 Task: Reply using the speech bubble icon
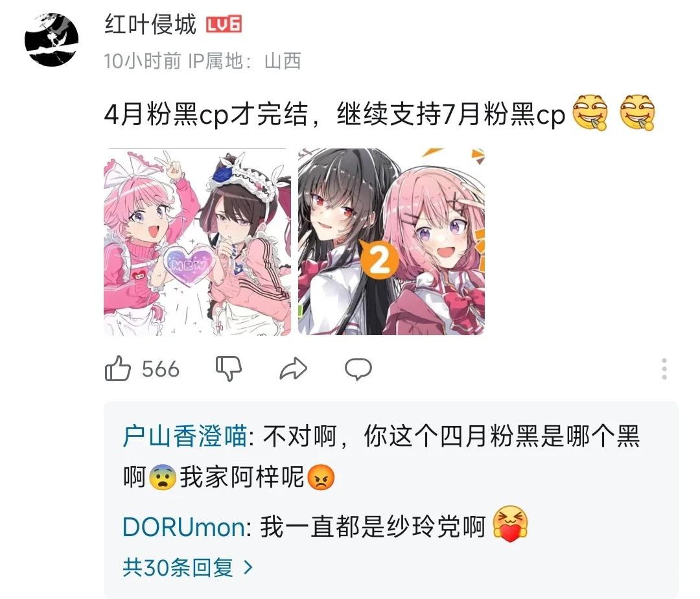click(358, 369)
